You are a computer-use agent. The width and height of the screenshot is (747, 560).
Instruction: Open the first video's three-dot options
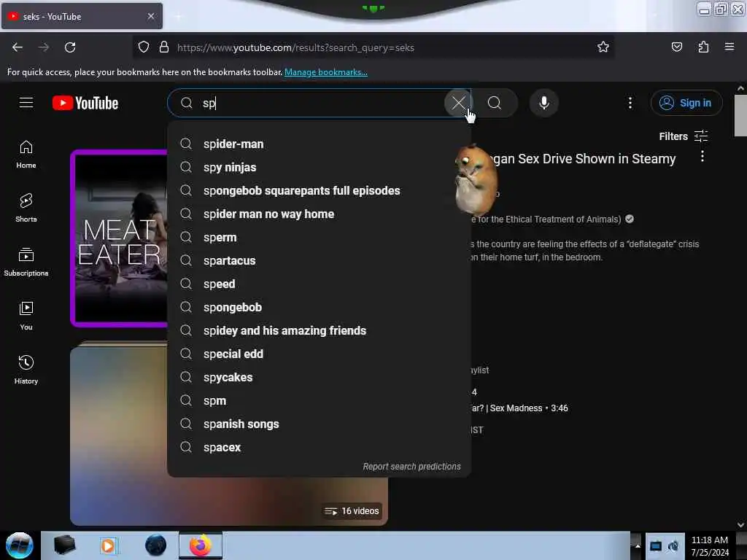pos(703,156)
